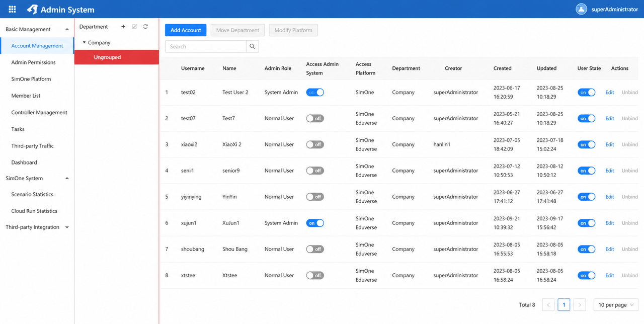Image resolution: width=644 pixels, height=324 pixels.
Task: Click the Updated column header
Action: tap(546, 68)
